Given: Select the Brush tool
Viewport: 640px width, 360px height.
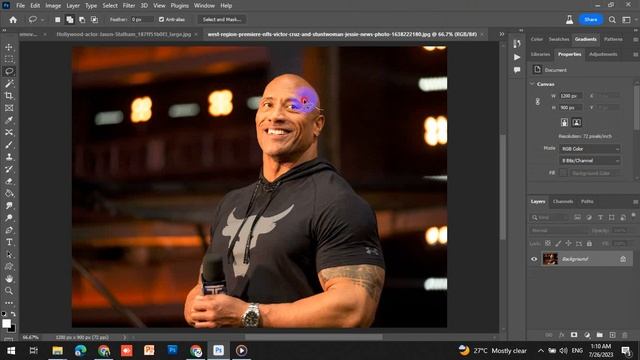Looking at the screenshot, I should [x=9, y=144].
